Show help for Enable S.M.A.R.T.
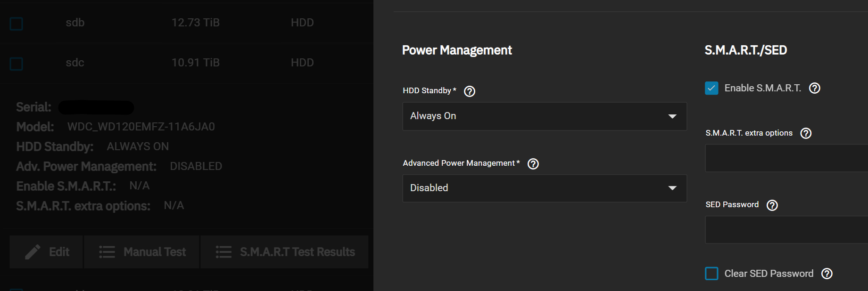This screenshot has height=291, width=868. (x=815, y=88)
